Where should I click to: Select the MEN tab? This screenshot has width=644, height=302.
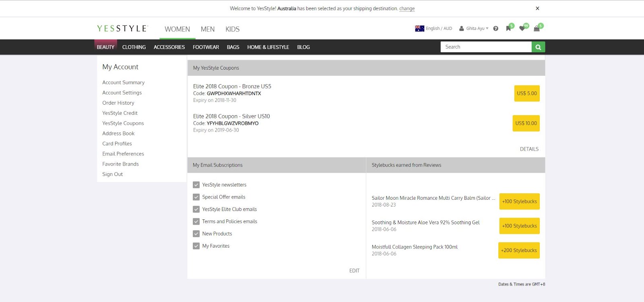208,29
